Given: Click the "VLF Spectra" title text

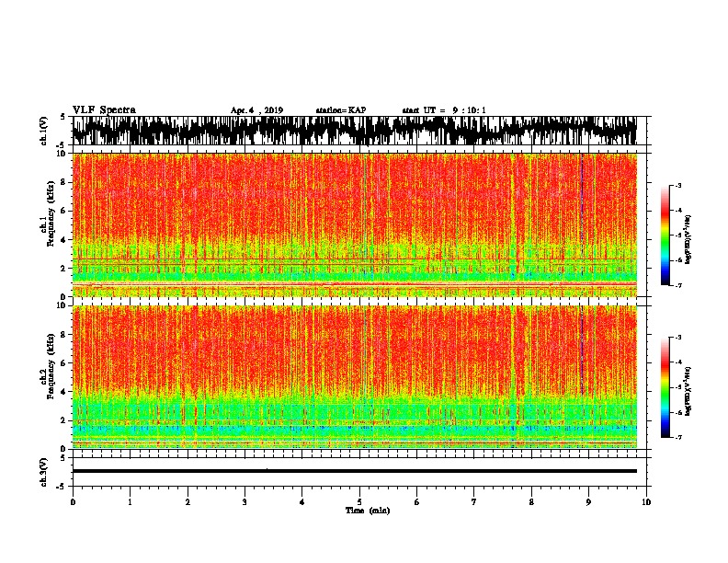Looking at the screenshot, I should tap(104, 110).
